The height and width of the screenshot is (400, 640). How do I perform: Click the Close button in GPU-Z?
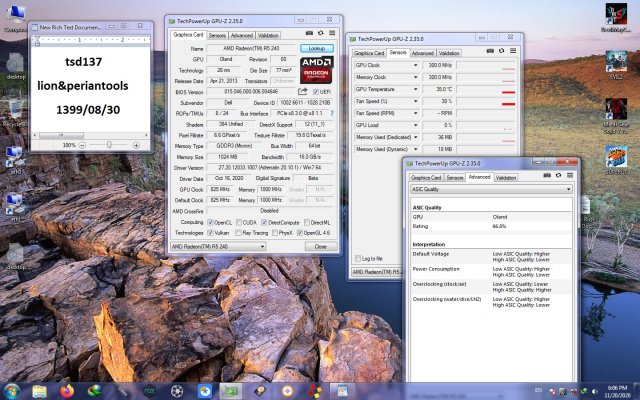[x=320, y=245]
